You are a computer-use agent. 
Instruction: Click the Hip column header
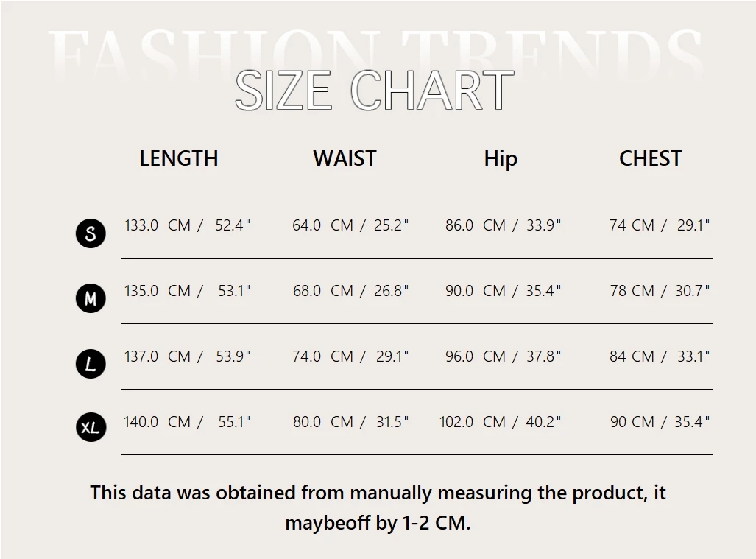coord(501,159)
